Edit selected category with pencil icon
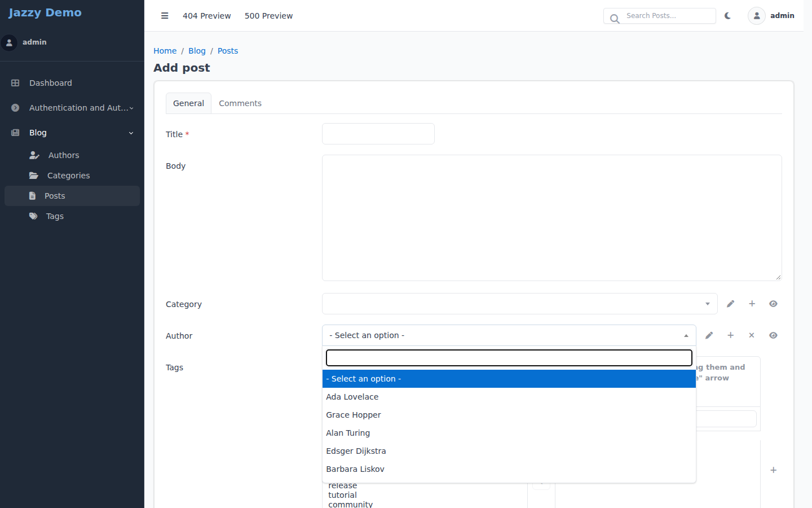 point(730,304)
